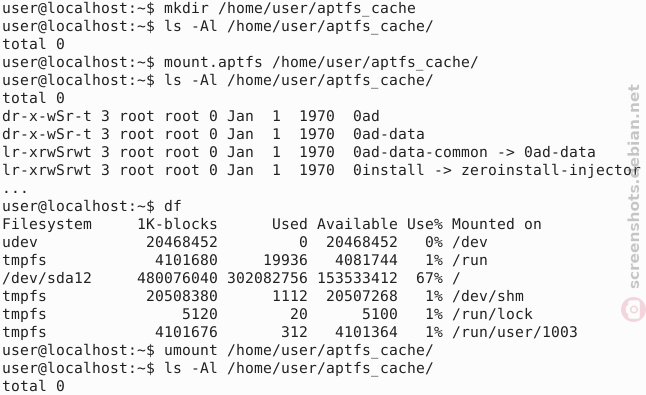Click the 0install symlink name
The width and height of the screenshot is (646, 395).
[x=388, y=170]
